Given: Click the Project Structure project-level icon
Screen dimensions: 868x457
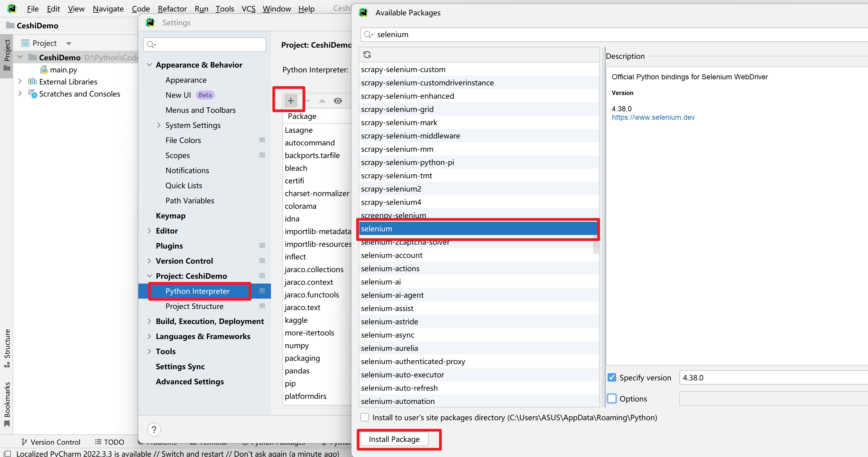Looking at the screenshot, I should click(x=262, y=306).
